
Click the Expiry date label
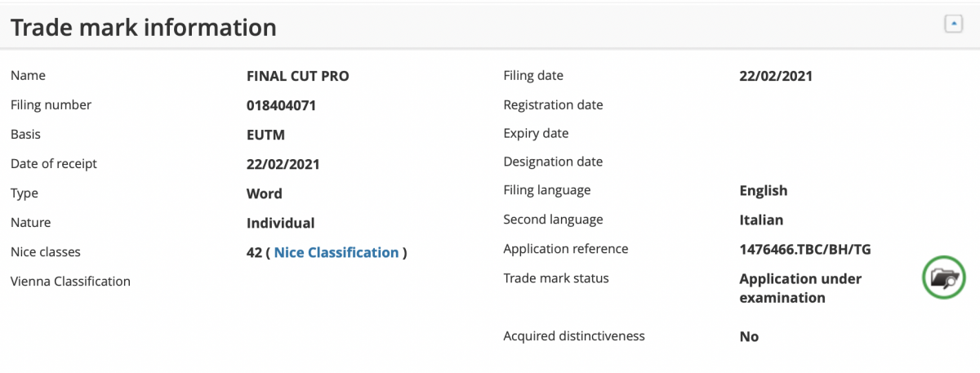pos(536,133)
